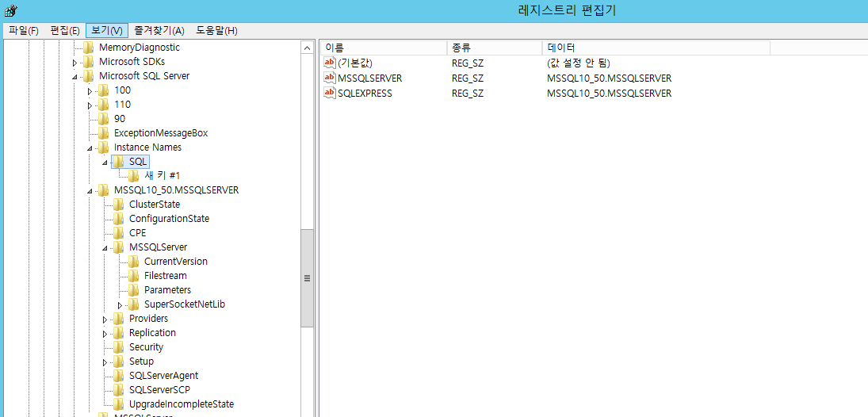Select the Parameters folder icon
868x417 pixels.
pos(134,290)
